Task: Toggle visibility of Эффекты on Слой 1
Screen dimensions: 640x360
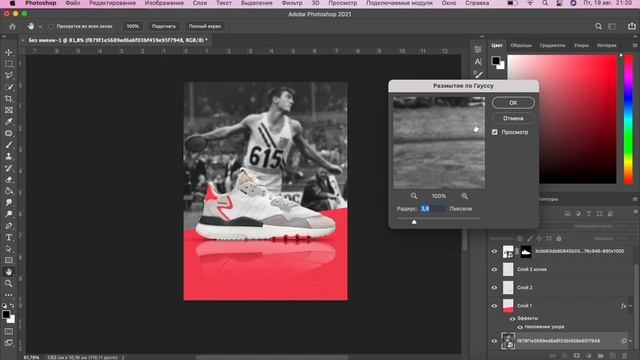Action: 512,318
